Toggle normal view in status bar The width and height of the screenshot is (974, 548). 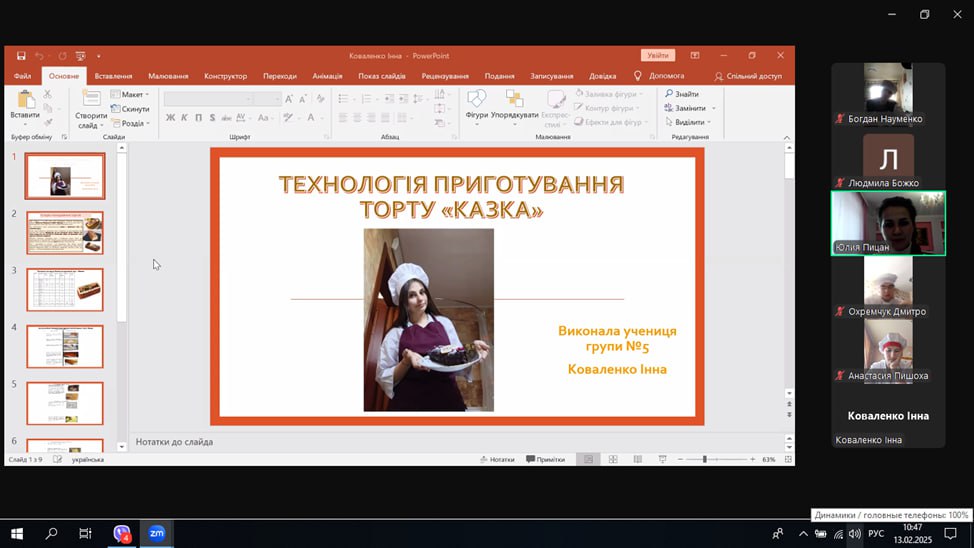(587, 459)
